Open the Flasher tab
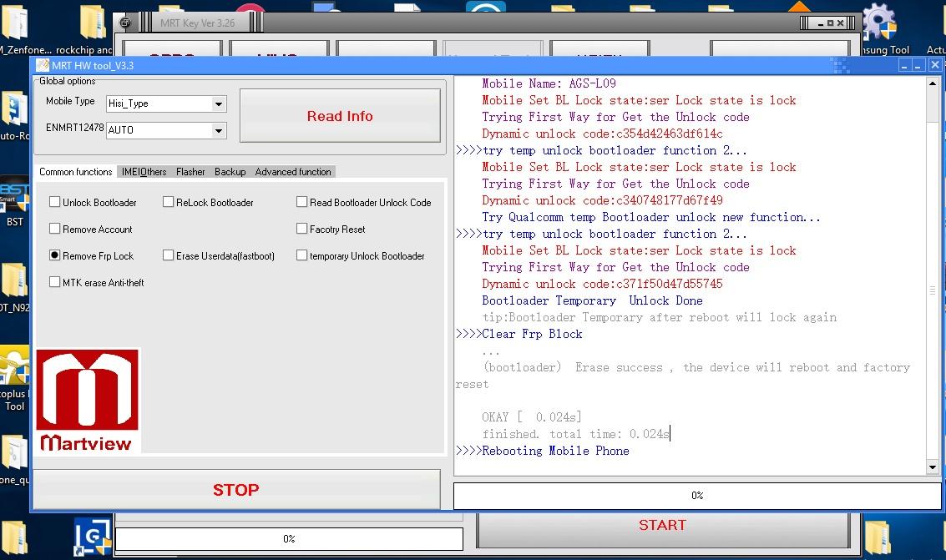Viewport: 946px width, 560px height. [x=190, y=172]
